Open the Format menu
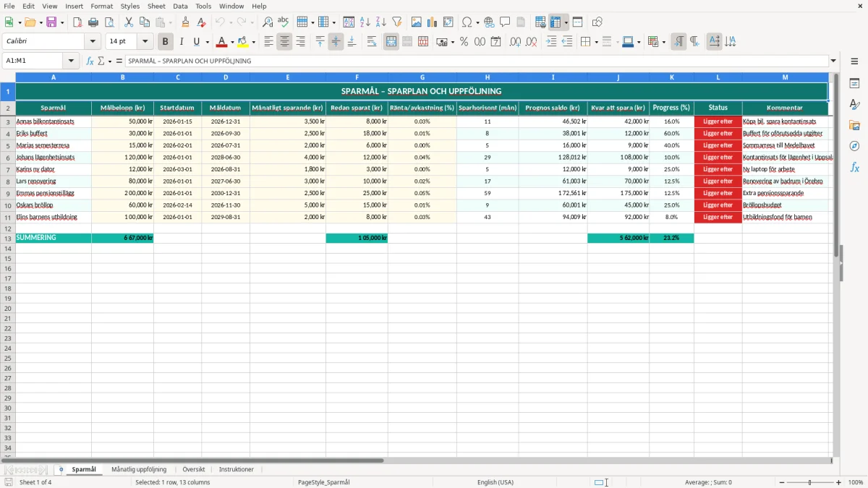Image resolution: width=868 pixels, height=488 pixels. [x=102, y=6]
